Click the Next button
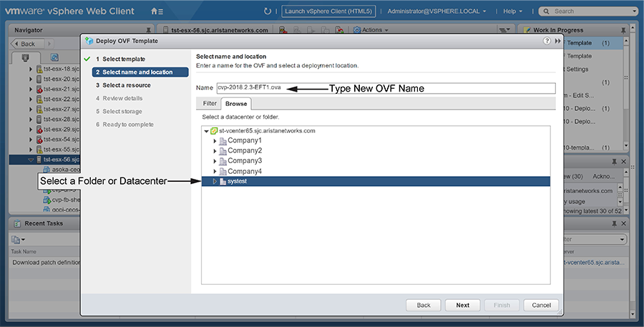This screenshot has width=644, height=327. tap(462, 306)
